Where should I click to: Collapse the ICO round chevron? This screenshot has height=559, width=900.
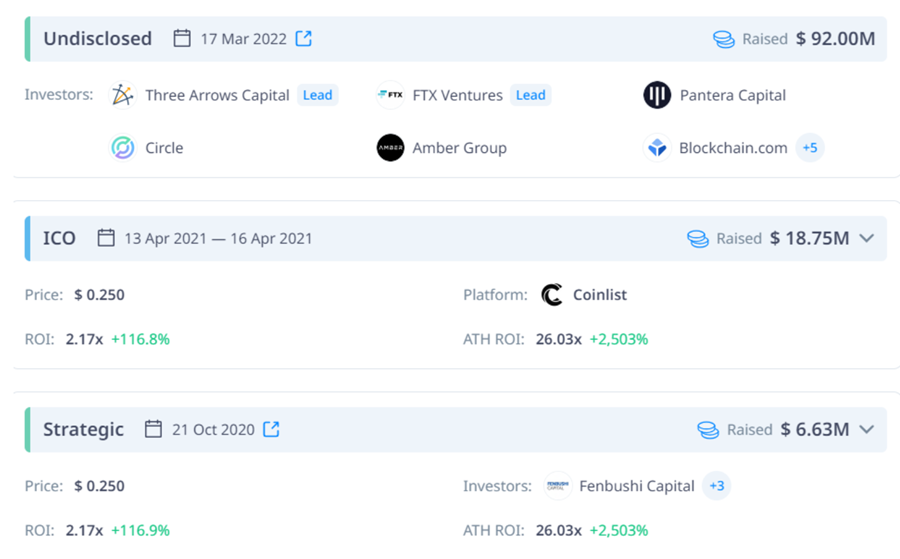867,239
